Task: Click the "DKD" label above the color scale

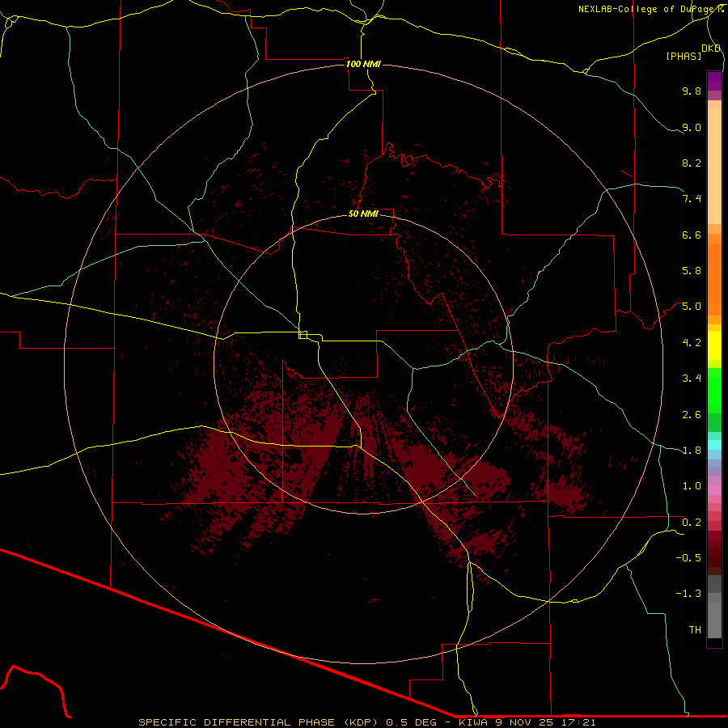Action: click(x=711, y=48)
